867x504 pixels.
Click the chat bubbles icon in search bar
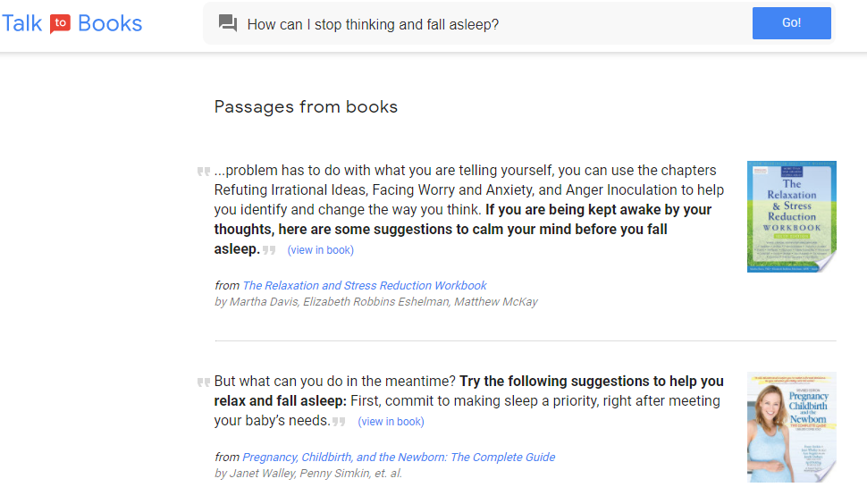click(227, 23)
